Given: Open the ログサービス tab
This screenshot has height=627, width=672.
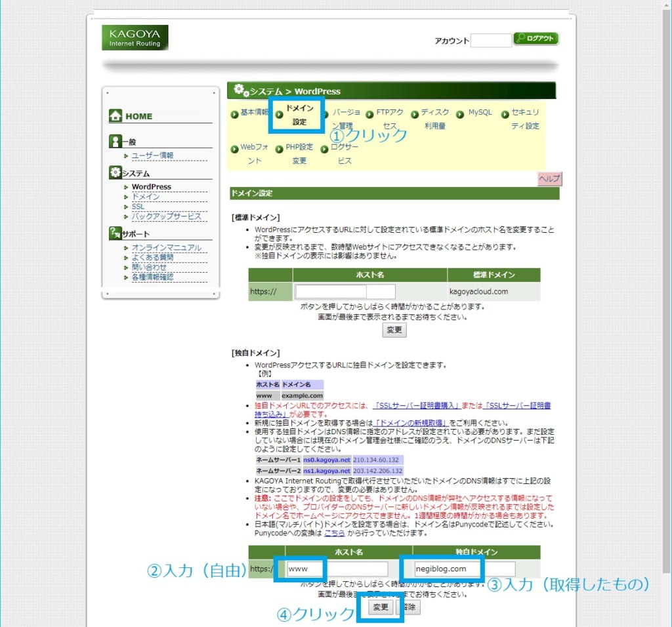Looking at the screenshot, I should pos(345,153).
